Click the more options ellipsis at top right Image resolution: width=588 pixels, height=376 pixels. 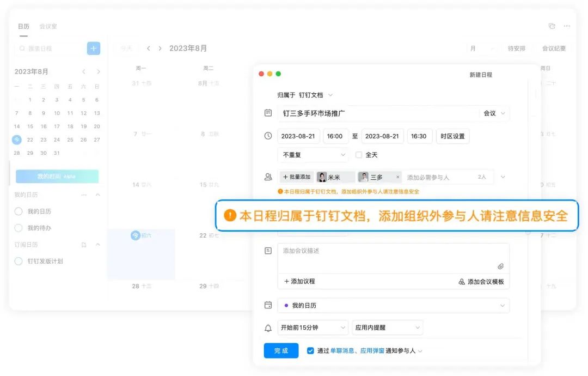point(567,26)
